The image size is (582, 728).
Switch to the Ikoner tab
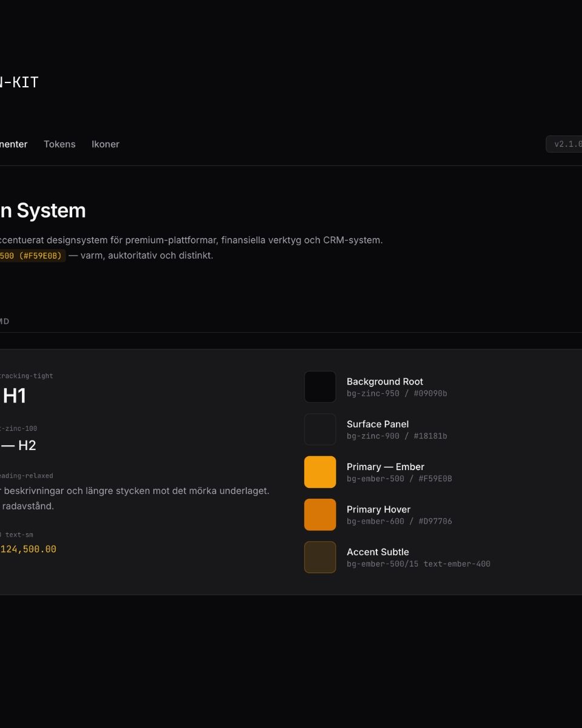pos(105,144)
